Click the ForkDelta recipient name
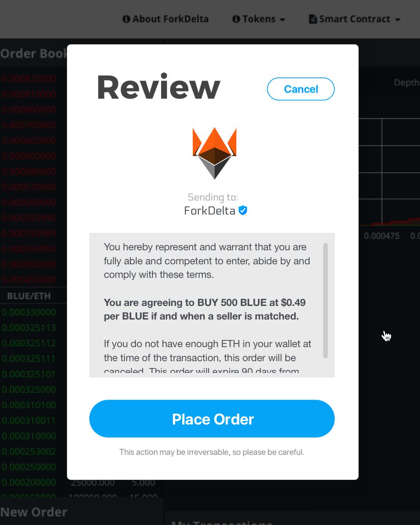Image resolution: width=420 pixels, height=525 pixels. pos(210,210)
